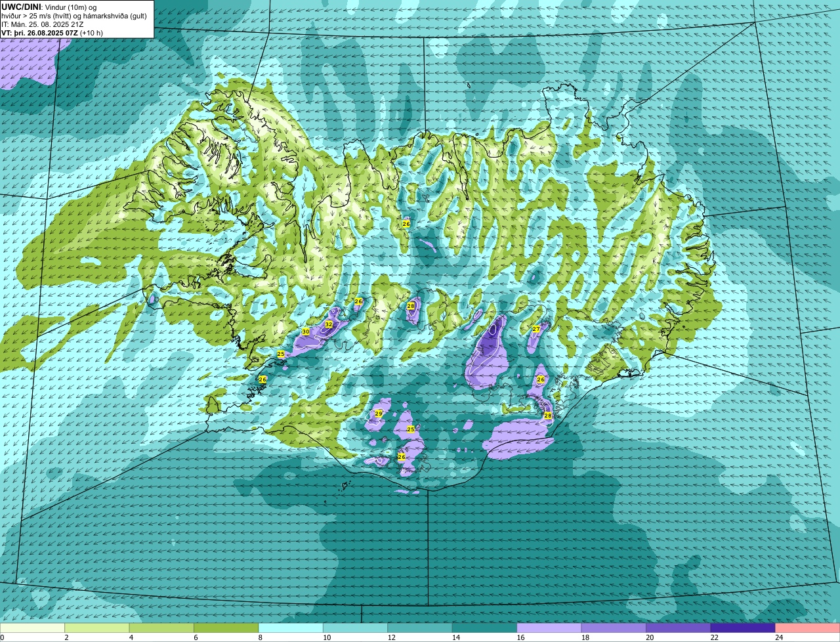Click the colorbar tick label 16
840x642 pixels.
[521, 637]
